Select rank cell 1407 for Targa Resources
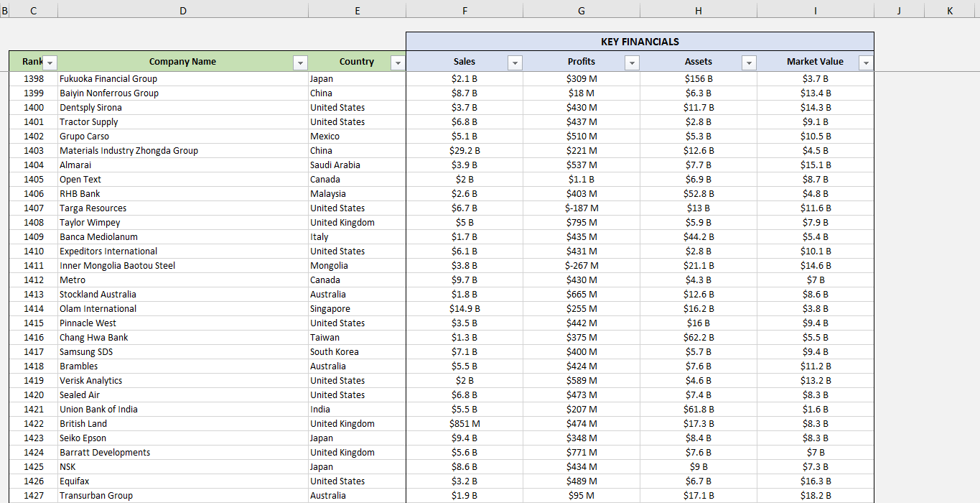980x503 pixels. (x=34, y=208)
